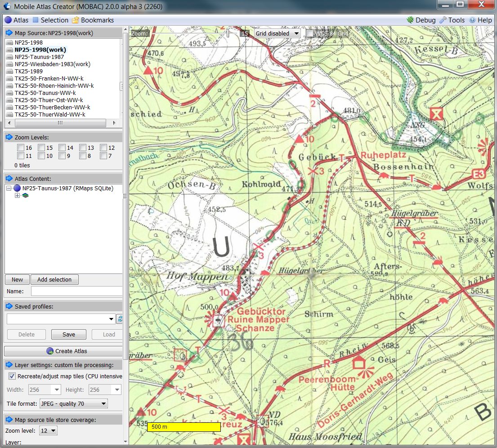
Task: Enable zoom level 14 checkbox
Action: [62, 148]
